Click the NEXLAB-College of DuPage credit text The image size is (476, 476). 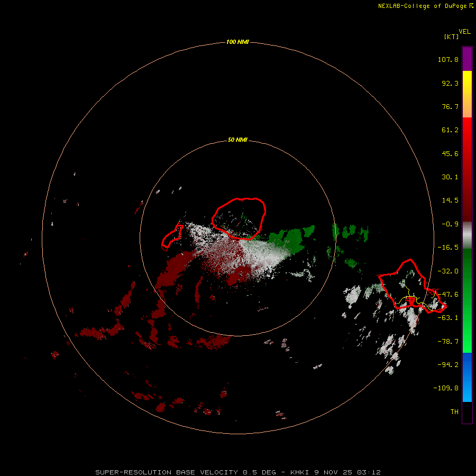pos(425,6)
